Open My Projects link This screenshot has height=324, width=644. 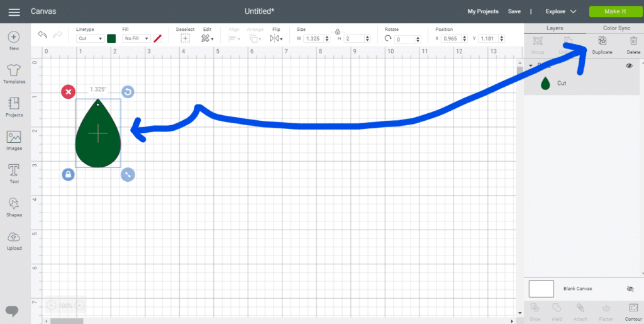(x=483, y=11)
